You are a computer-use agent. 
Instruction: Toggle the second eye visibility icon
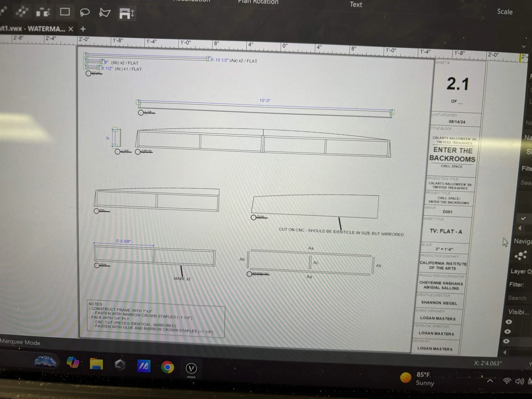pyautogui.click(x=507, y=332)
